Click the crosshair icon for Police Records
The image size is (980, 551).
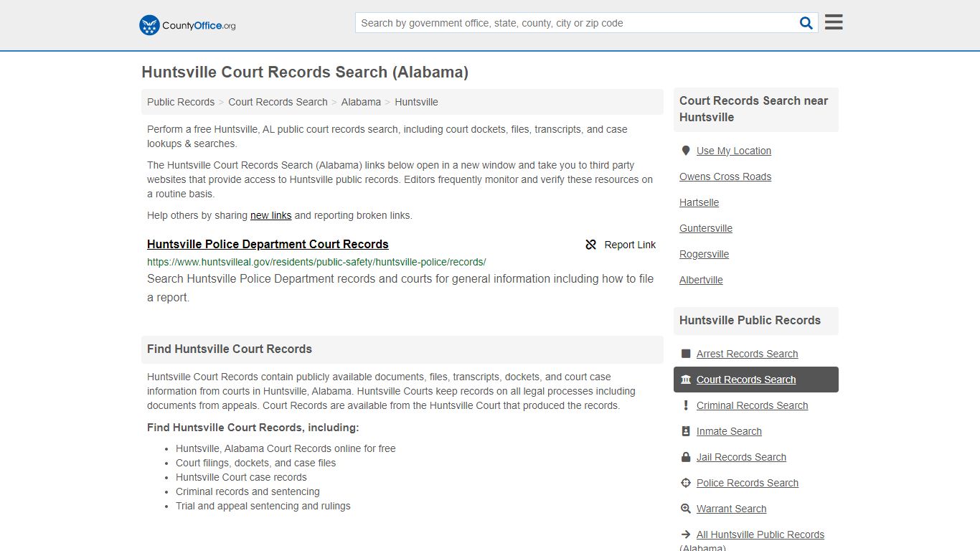click(686, 483)
